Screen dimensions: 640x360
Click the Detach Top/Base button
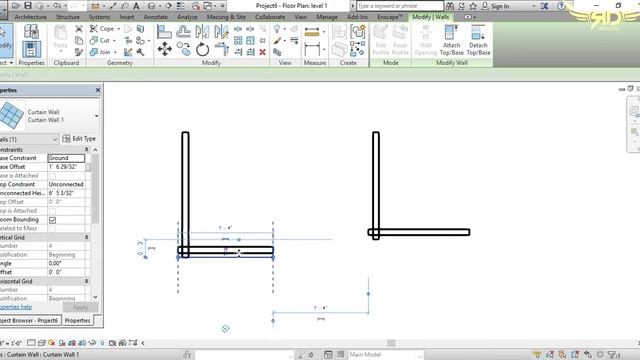pos(478,40)
